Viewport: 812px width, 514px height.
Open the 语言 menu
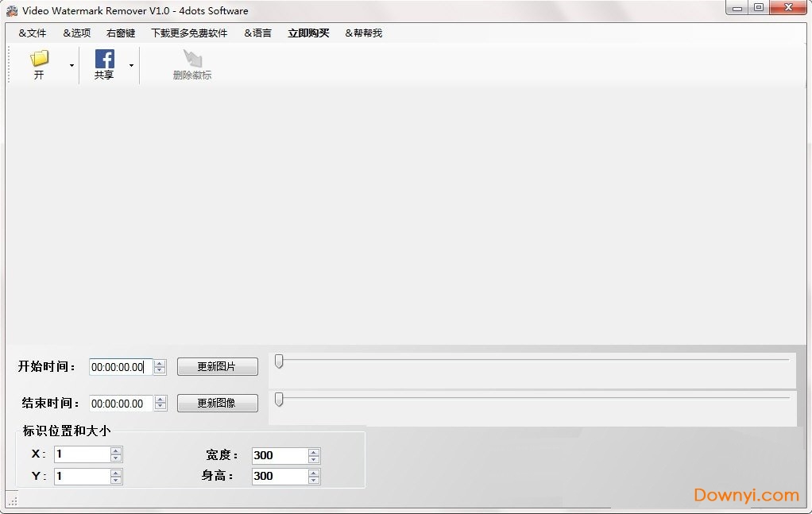(258, 33)
